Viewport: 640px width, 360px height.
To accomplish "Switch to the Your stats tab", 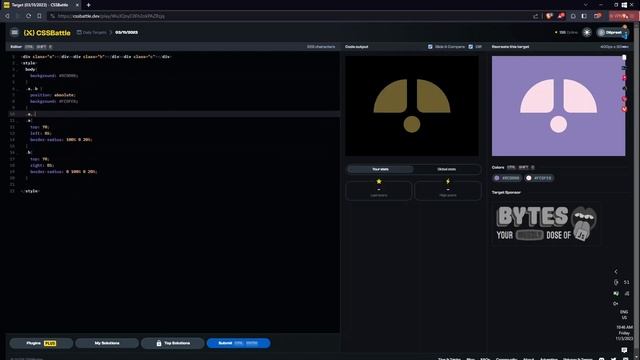I will pos(380,169).
